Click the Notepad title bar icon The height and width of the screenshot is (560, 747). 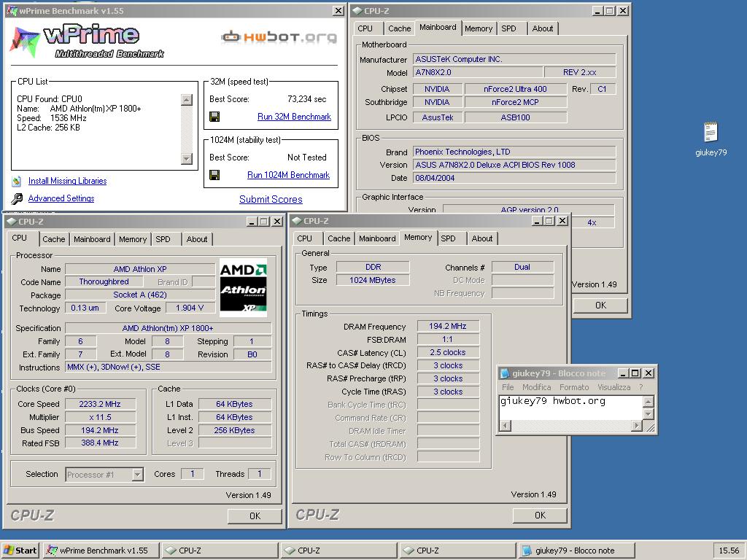(505, 373)
